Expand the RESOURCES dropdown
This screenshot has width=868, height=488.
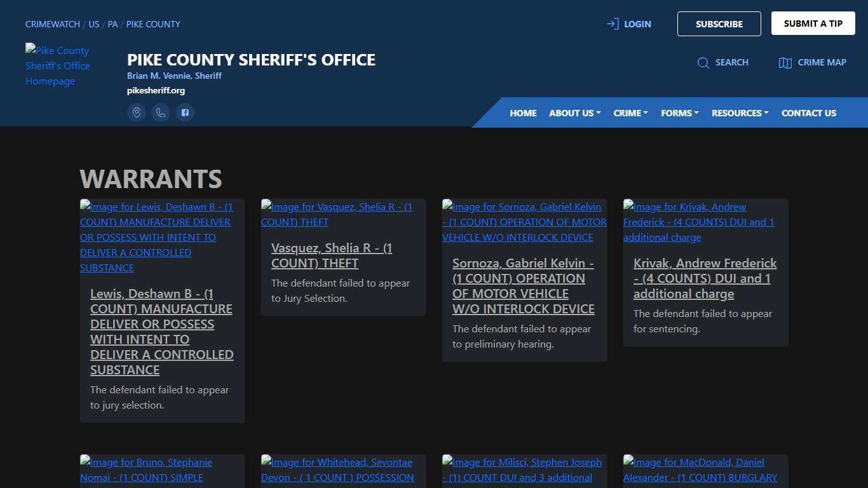click(740, 113)
